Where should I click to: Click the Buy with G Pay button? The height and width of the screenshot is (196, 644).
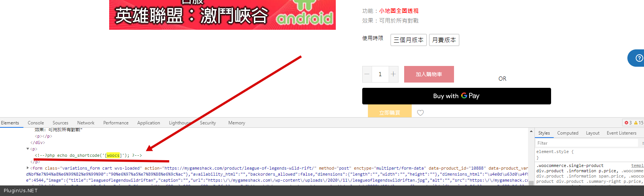pos(456,96)
